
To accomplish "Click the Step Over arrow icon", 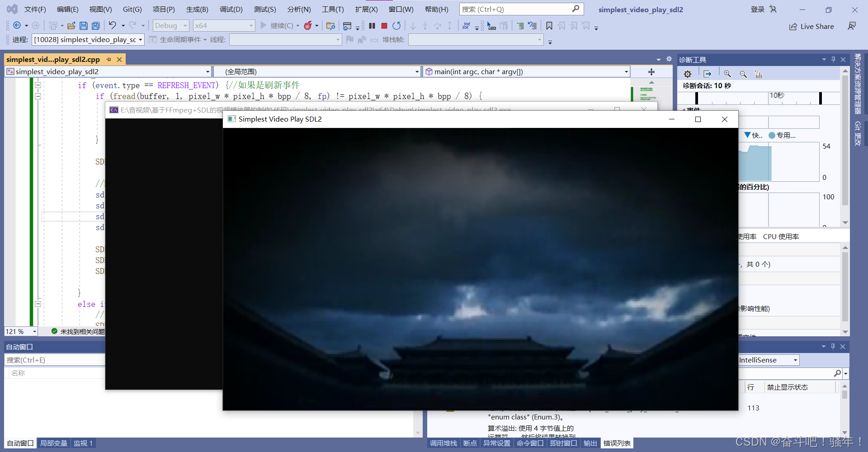I will [437, 26].
